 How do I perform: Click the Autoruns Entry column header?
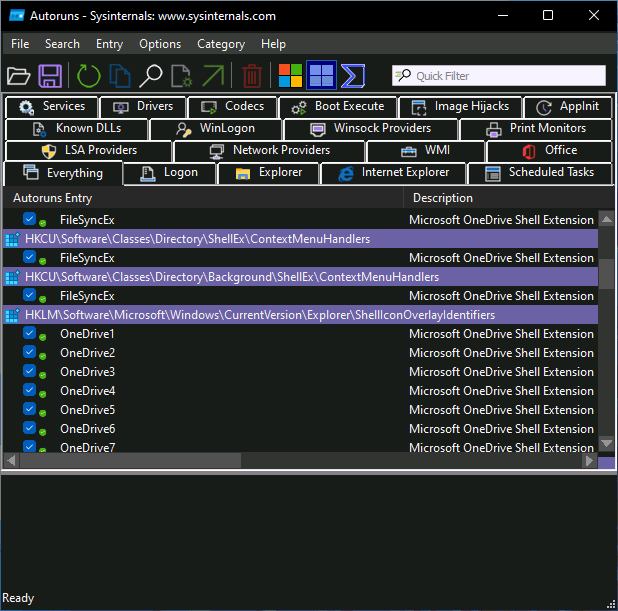pyautogui.click(x=203, y=198)
